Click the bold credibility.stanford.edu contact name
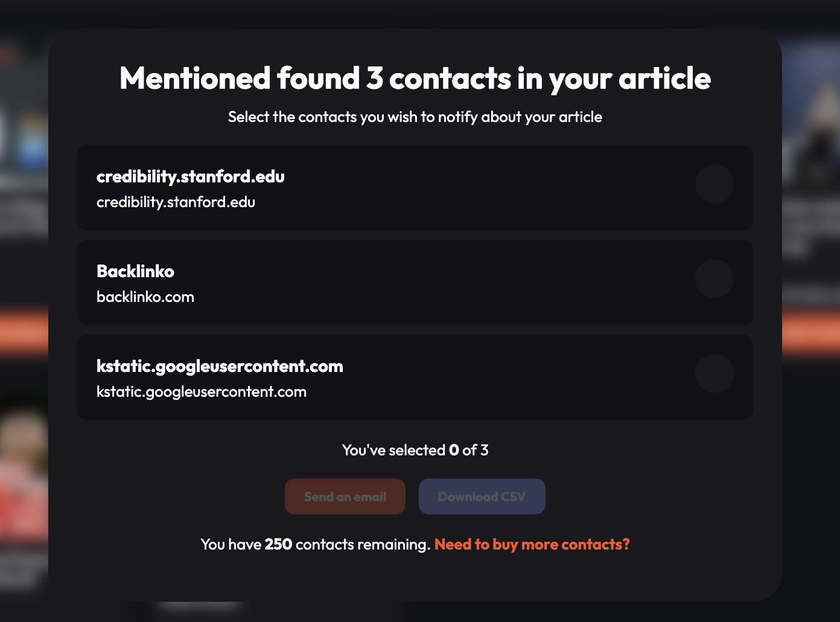This screenshot has width=840, height=622. click(190, 176)
